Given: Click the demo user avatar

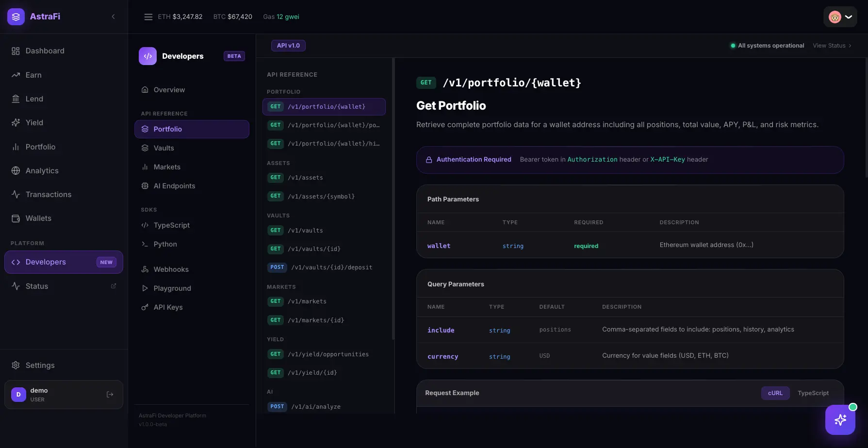Looking at the screenshot, I should click(18, 395).
